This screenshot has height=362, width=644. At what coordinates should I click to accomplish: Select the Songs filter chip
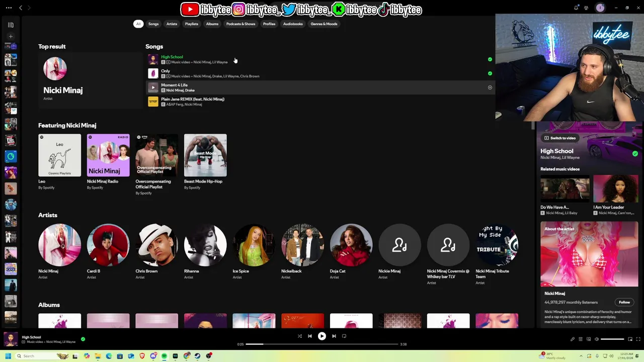153,24
